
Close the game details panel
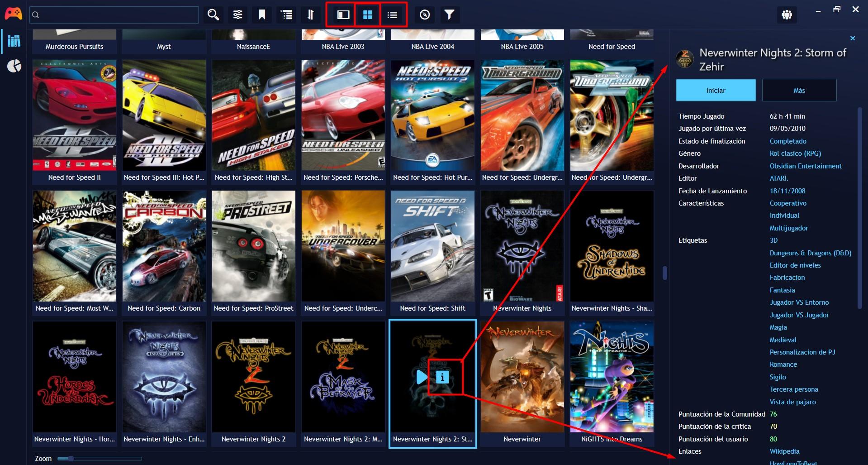853,38
